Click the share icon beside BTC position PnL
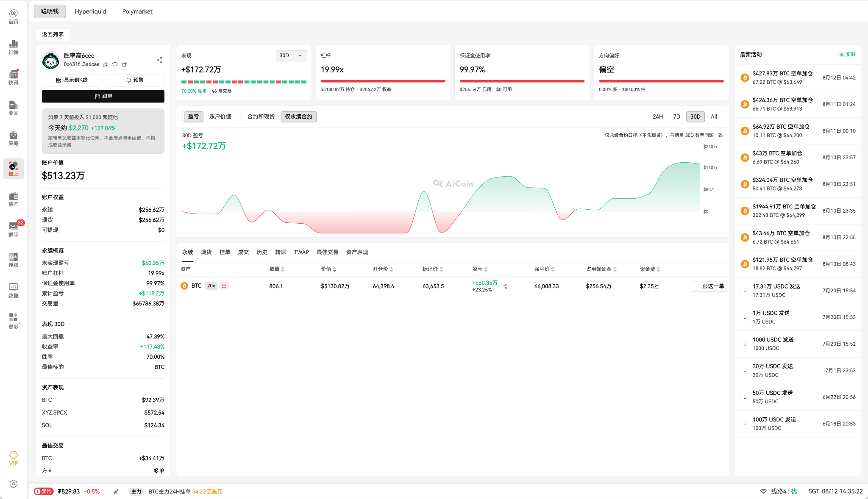This screenshot has width=868, height=499. tap(505, 286)
